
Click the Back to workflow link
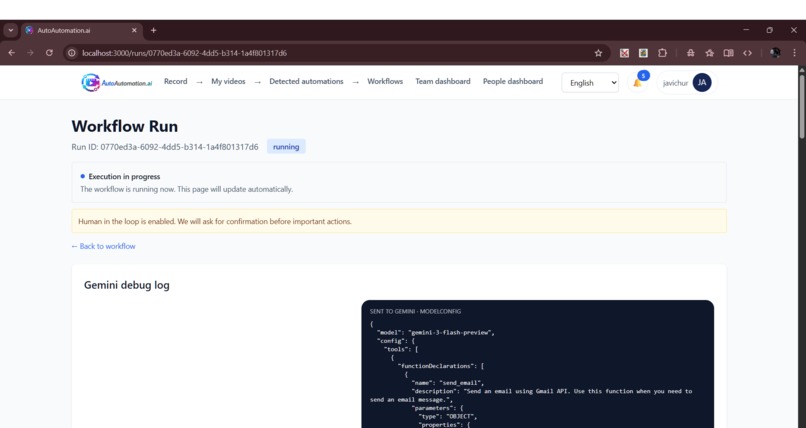point(103,246)
